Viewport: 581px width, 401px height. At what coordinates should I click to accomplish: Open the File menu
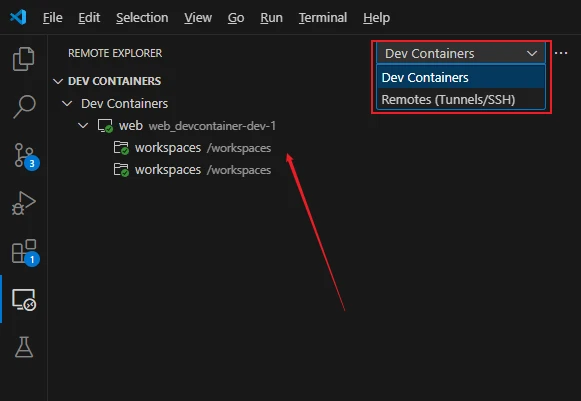53,17
